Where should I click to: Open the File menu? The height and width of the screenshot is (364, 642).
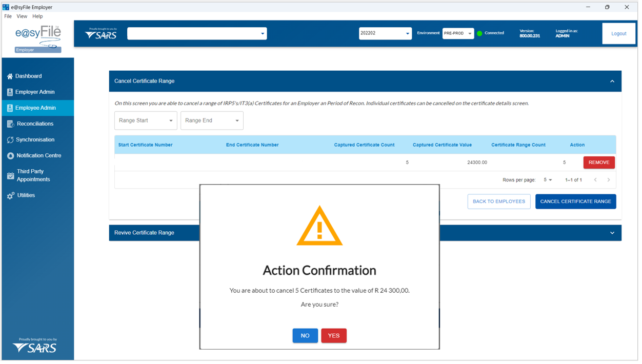pos(8,16)
